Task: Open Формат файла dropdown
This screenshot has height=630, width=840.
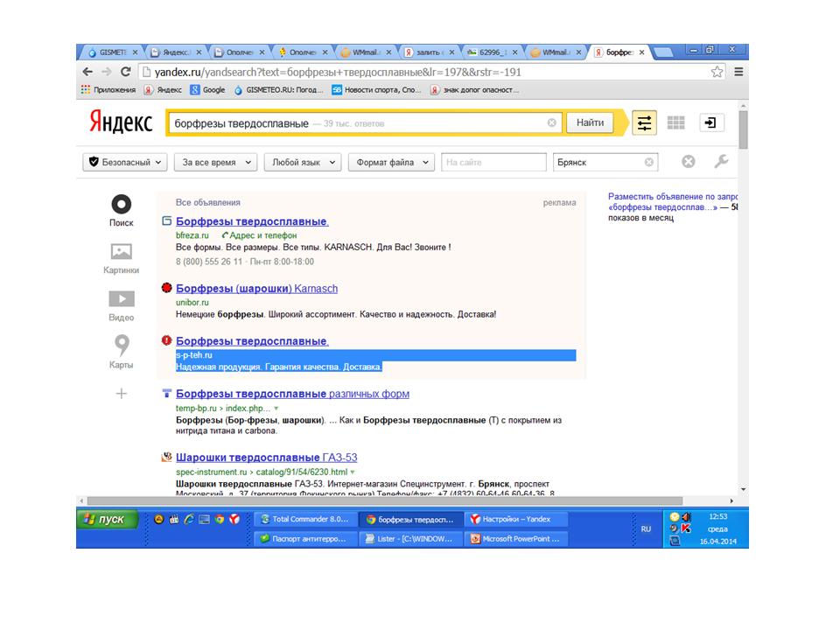Action: [391, 162]
